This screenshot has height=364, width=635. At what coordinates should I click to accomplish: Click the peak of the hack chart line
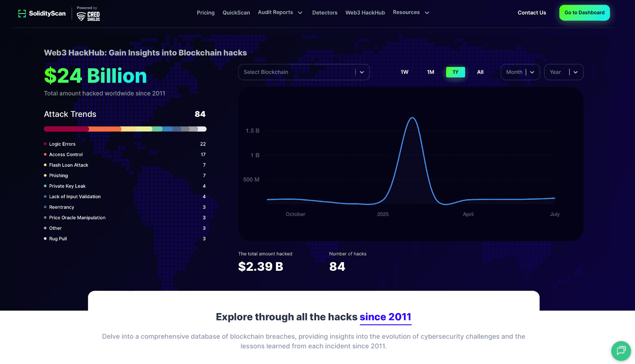(x=412, y=118)
